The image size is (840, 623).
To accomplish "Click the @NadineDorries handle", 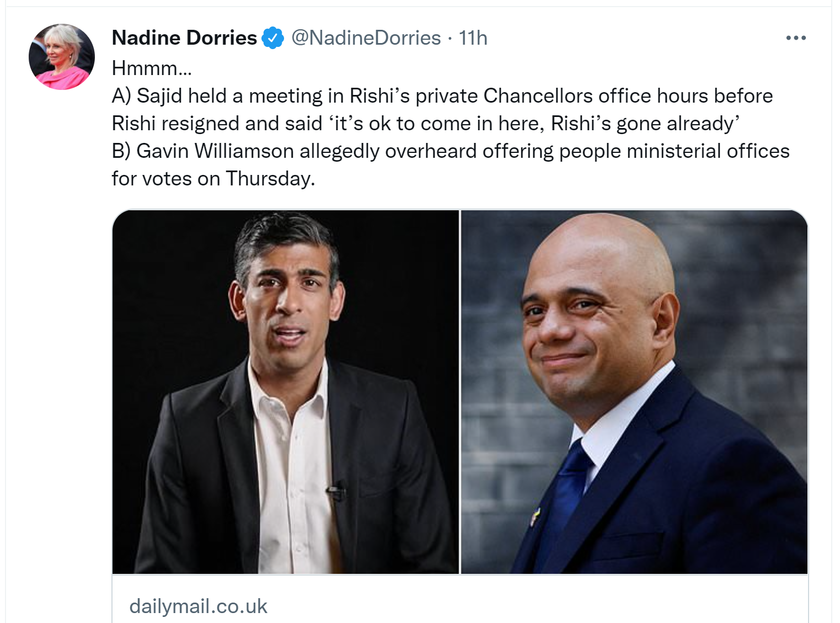I will (x=366, y=38).
